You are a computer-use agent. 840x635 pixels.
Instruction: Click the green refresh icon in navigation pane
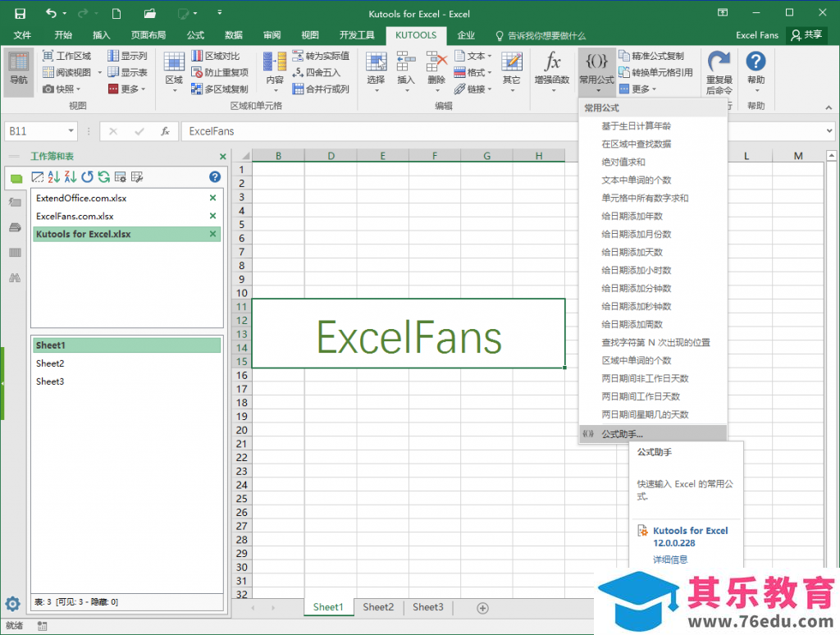[x=104, y=177]
